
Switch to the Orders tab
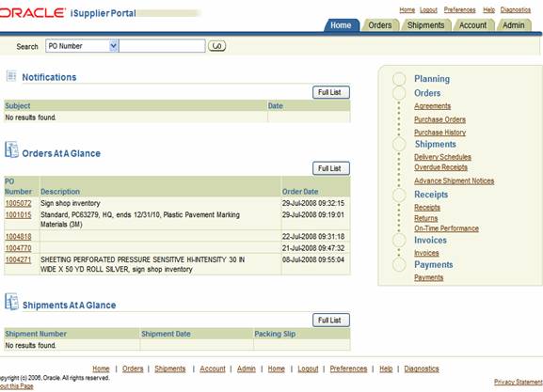pyautogui.click(x=380, y=25)
